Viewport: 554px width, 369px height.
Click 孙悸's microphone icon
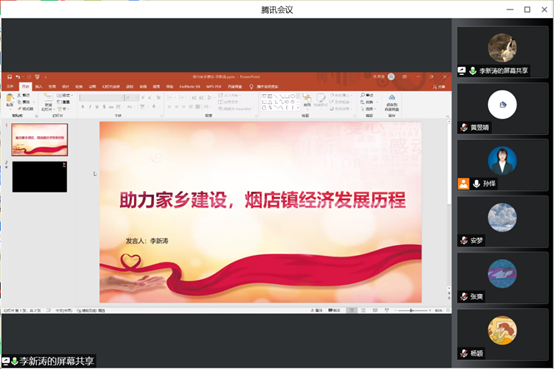pyautogui.click(x=476, y=184)
